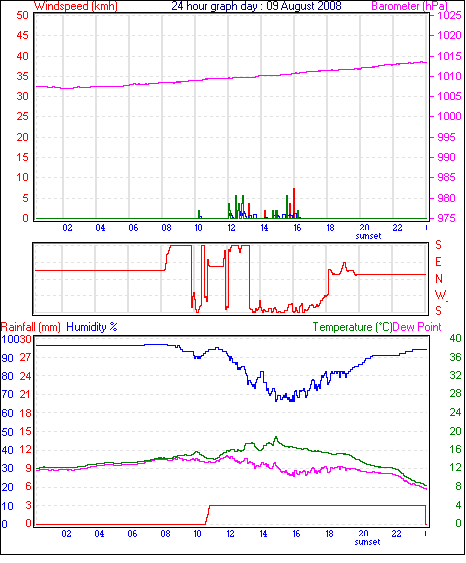Click the Barometer (hPa) axis title
The height and width of the screenshot is (563, 466).
coord(410,6)
